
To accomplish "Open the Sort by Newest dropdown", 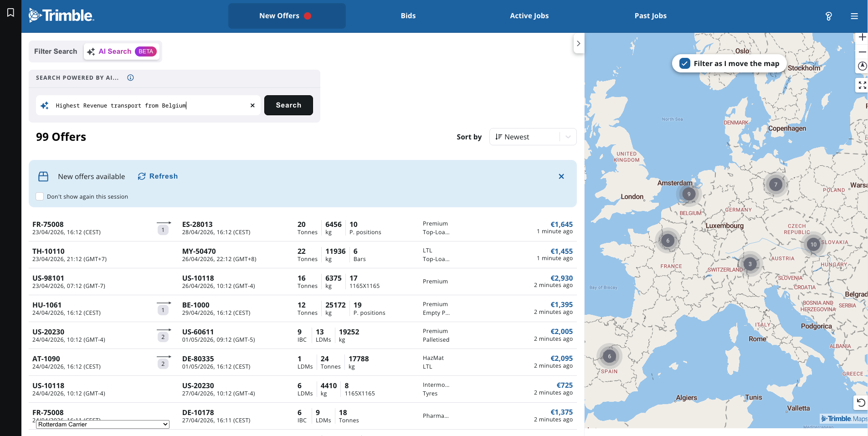I will tap(532, 137).
